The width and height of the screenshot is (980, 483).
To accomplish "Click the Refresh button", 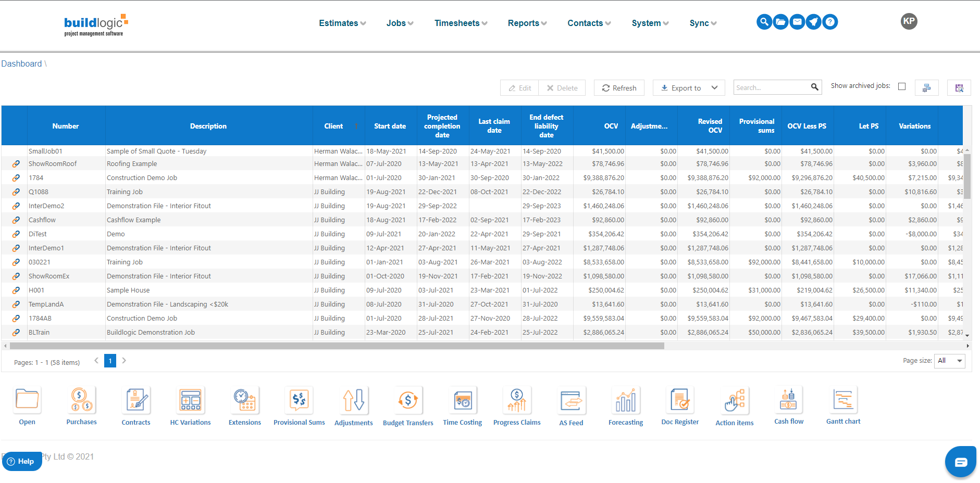I will 619,87.
